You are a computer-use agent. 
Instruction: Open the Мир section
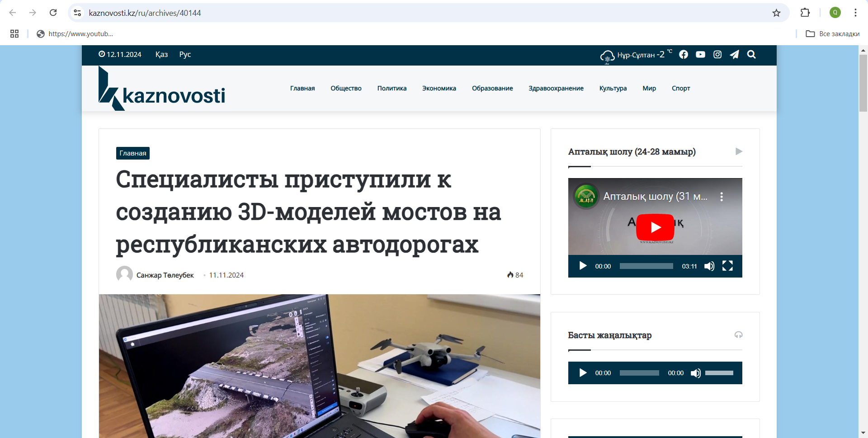coord(649,88)
